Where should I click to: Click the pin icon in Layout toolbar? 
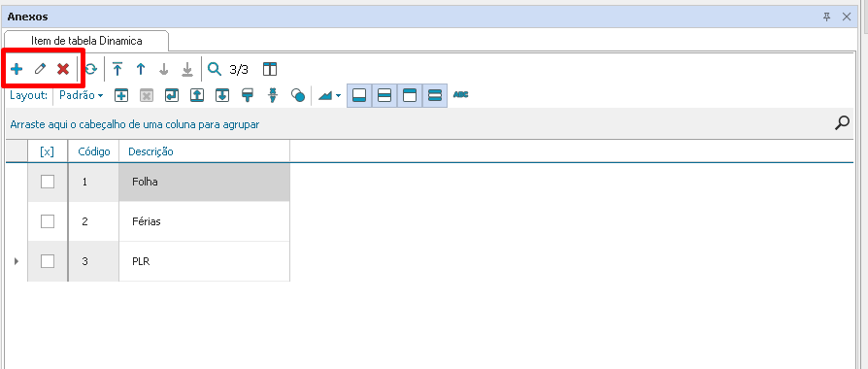tap(273, 95)
